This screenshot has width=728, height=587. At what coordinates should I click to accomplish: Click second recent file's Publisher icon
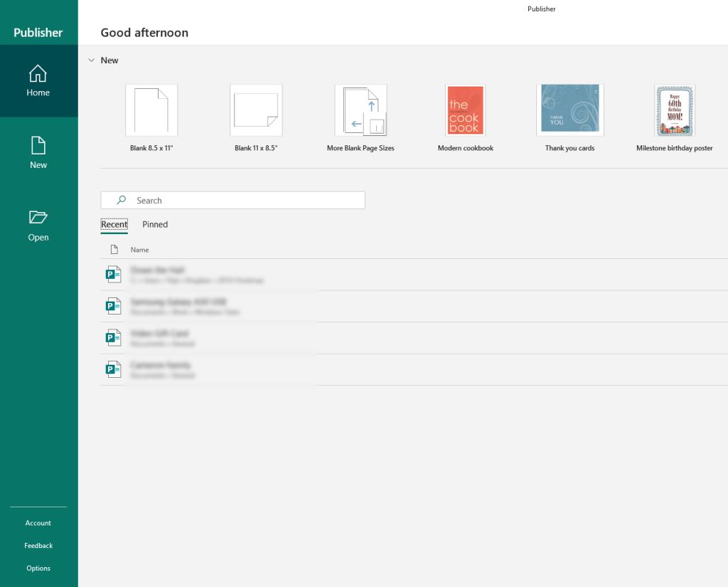pyautogui.click(x=113, y=306)
